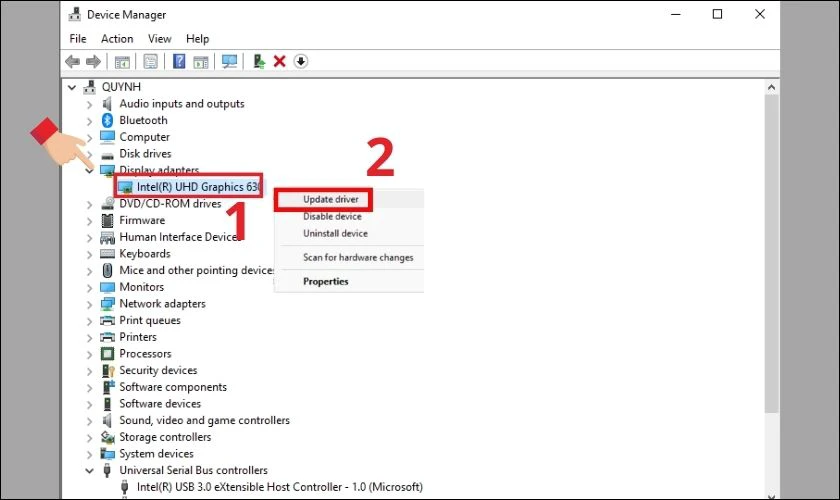This screenshot has width=840, height=500.
Task: Click the Audio inputs and outputs speaker icon
Action: click(x=107, y=103)
